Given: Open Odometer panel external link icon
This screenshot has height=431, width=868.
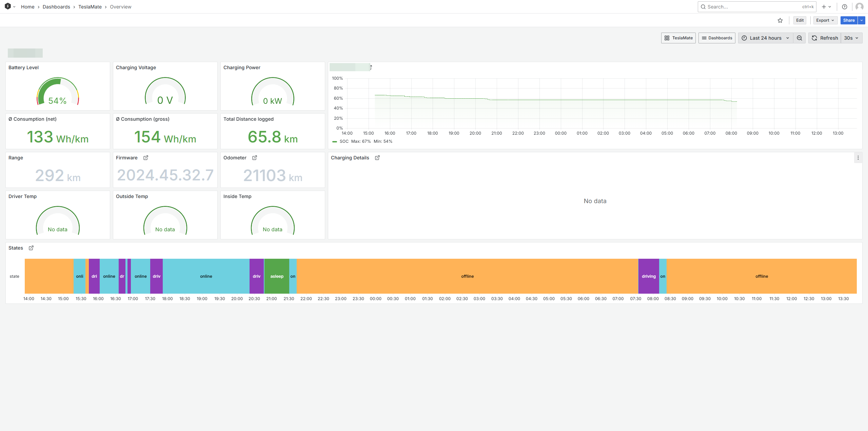Looking at the screenshot, I should pos(255,158).
